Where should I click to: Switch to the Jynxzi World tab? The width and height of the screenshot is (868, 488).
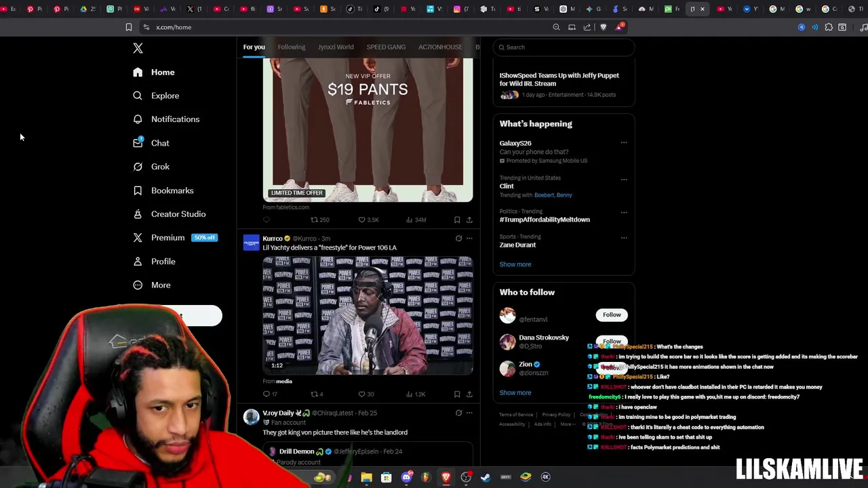pos(336,47)
